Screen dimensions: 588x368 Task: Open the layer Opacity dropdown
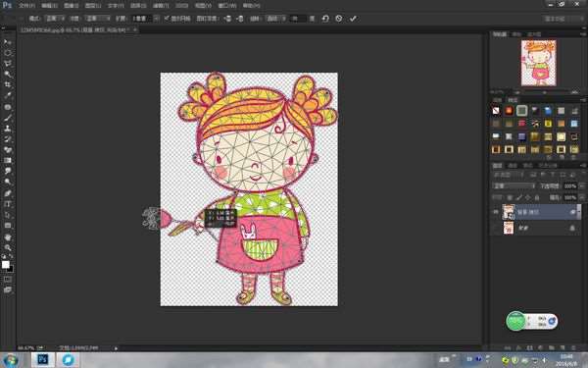pyautogui.click(x=582, y=185)
